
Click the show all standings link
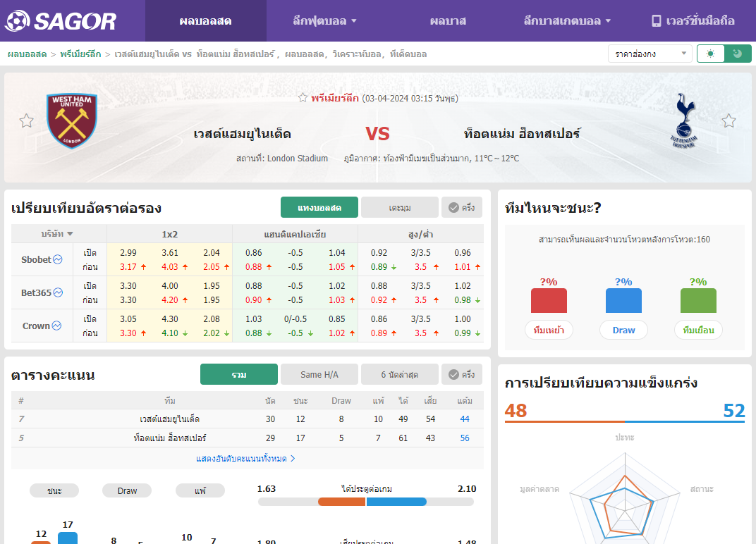click(245, 458)
